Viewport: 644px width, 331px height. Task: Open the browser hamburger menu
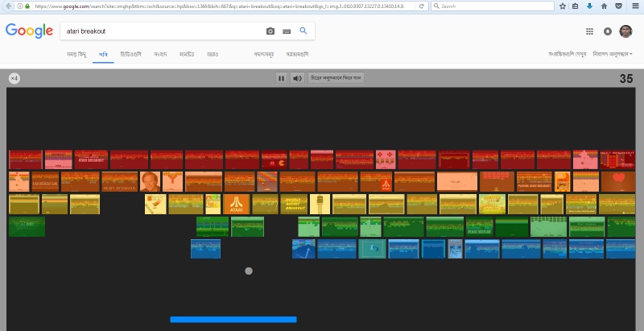point(635,6)
